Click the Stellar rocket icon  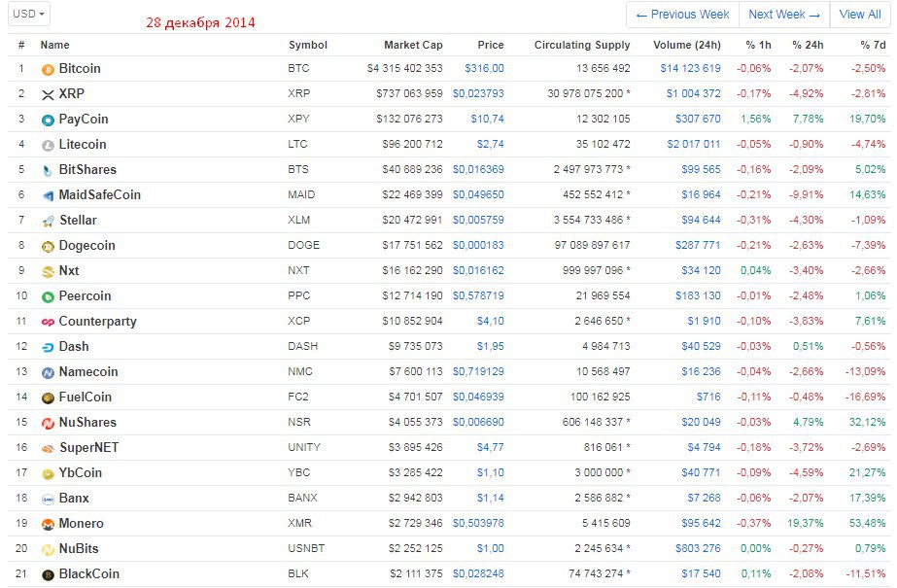click(48, 221)
